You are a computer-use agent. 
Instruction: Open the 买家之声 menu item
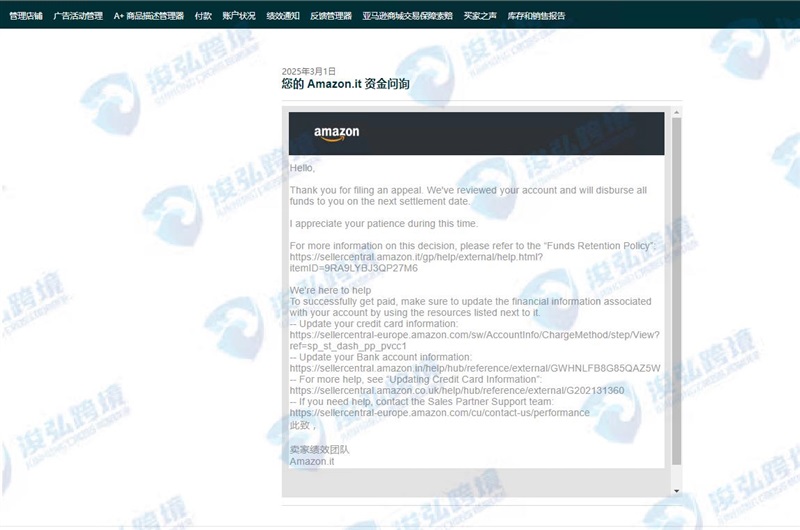pyautogui.click(x=480, y=16)
